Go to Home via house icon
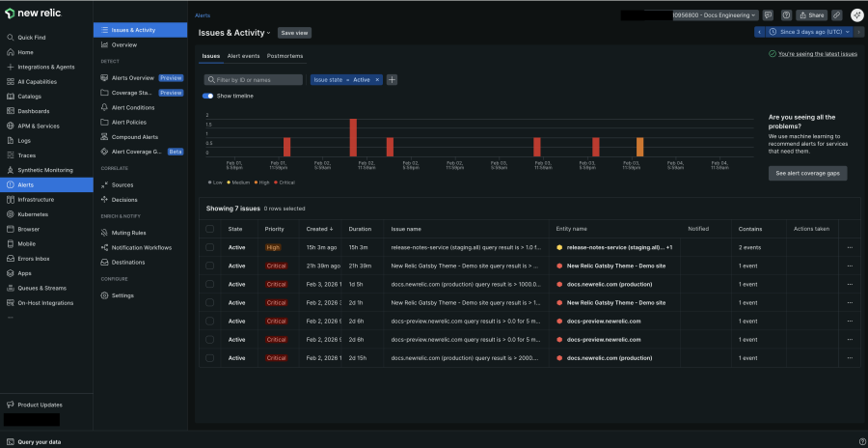This screenshot has height=448, width=868. [x=10, y=52]
